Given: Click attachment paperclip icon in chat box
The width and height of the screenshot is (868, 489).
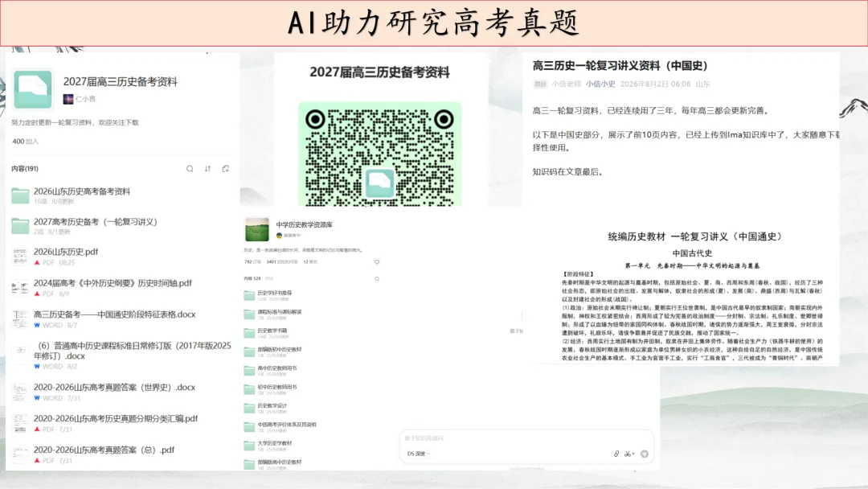Looking at the screenshot, I should click(616, 454).
